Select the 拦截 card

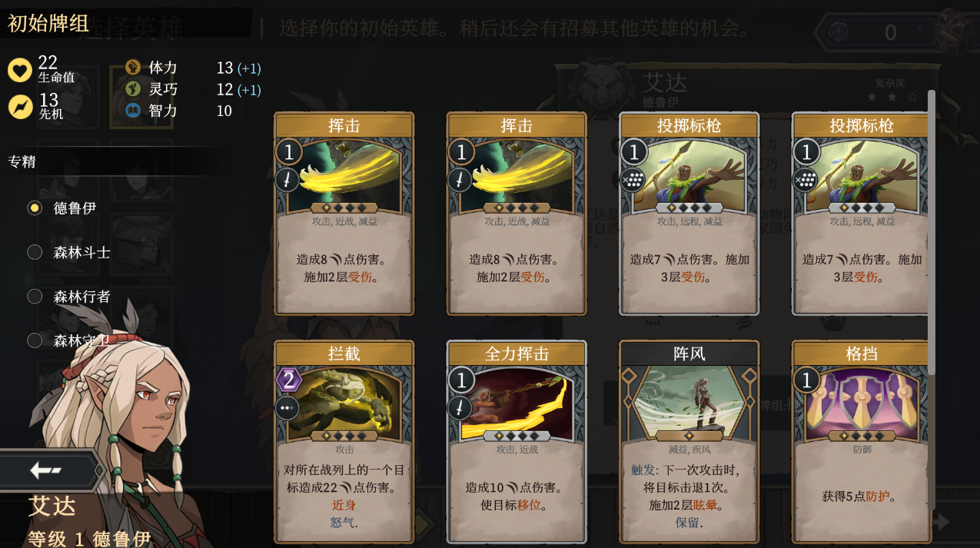tap(344, 442)
